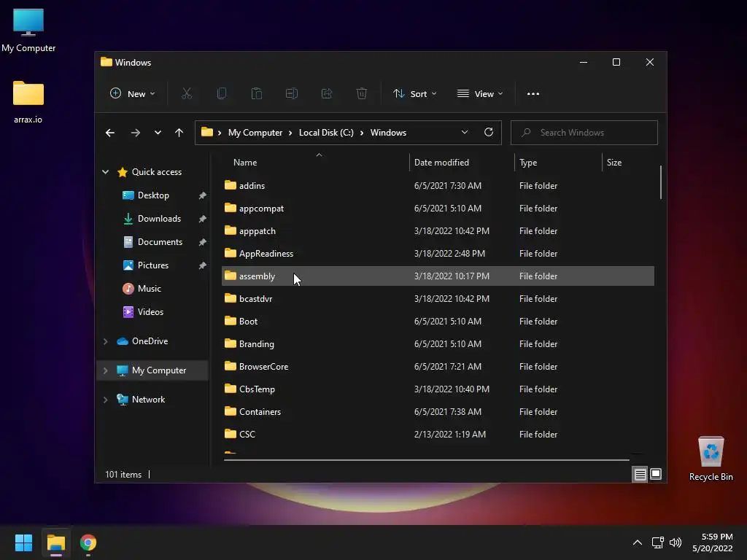Go back with the left arrow
Screen dimensions: 747x560
(x=110, y=133)
